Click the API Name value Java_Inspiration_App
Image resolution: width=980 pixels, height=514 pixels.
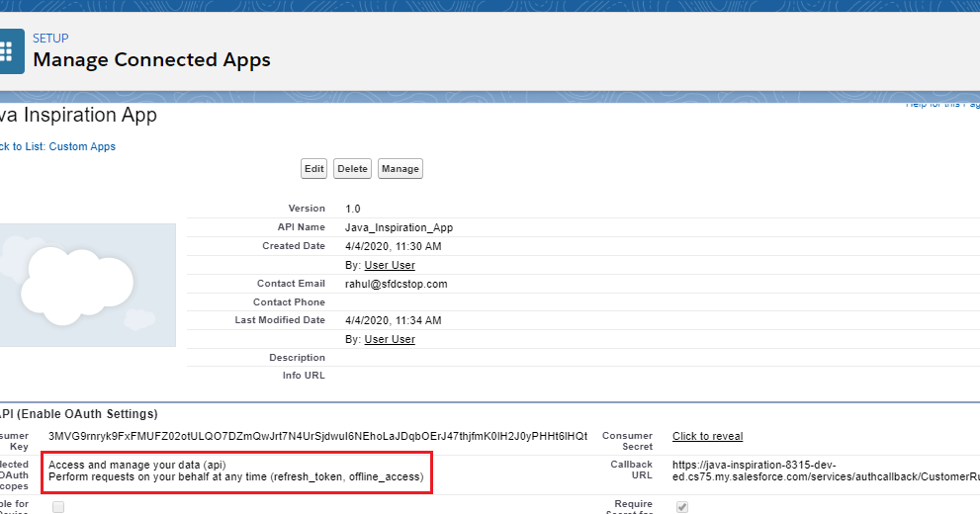pos(399,227)
